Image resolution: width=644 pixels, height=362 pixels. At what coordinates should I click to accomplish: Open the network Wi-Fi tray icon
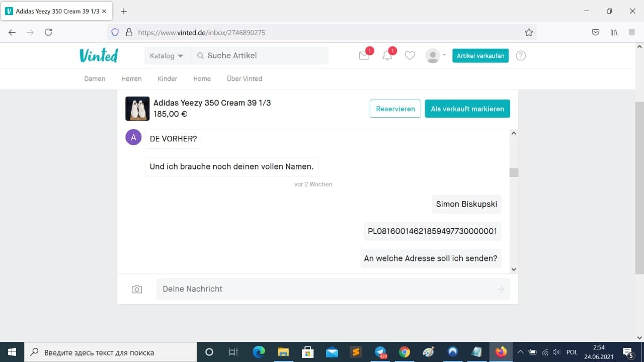coord(545,352)
